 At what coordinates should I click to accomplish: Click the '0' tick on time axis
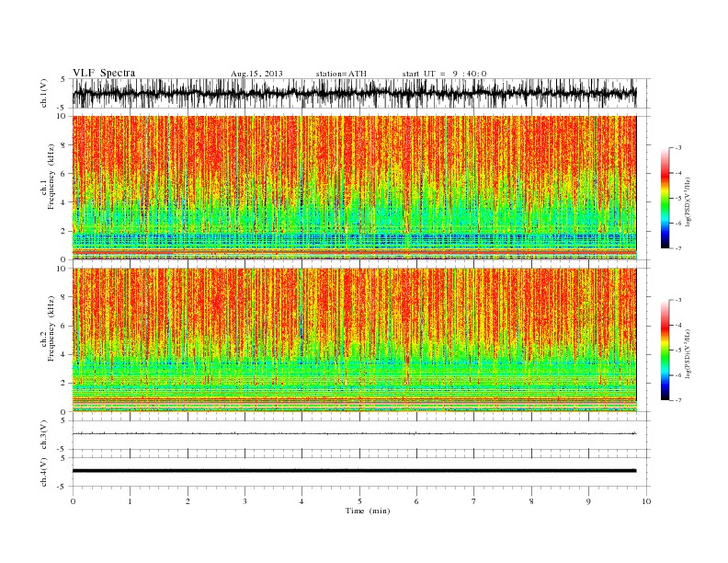pos(73,501)
